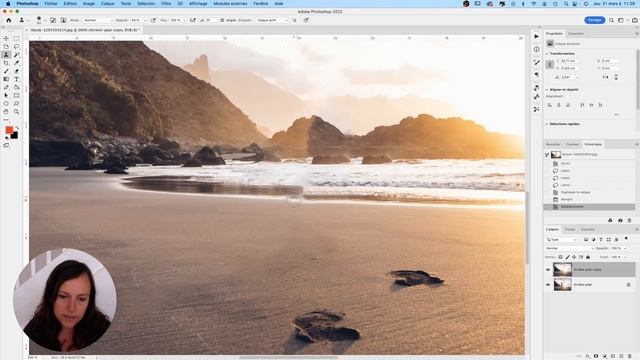Viewport: 640px width, 360px height.
Task: Collapse the Aligner et répartir section
Action: 547,89
